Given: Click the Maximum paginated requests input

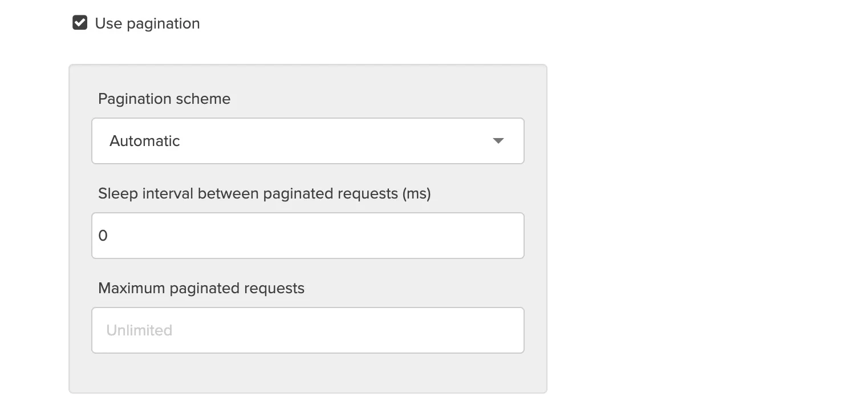Looking at the screenshot, I should (x=308, y=330).
